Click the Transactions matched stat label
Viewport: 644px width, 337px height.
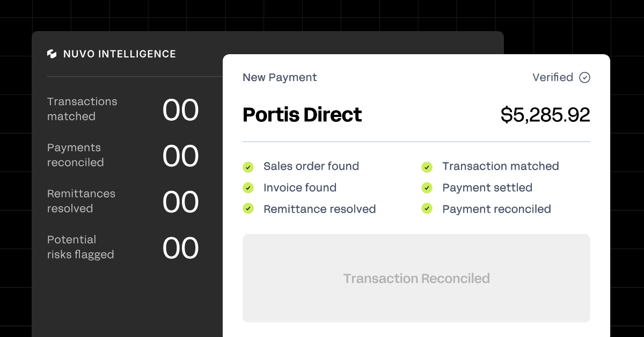point(82,109)
